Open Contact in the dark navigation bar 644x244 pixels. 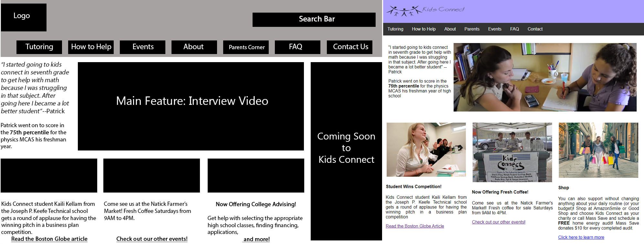coord(535,29)
